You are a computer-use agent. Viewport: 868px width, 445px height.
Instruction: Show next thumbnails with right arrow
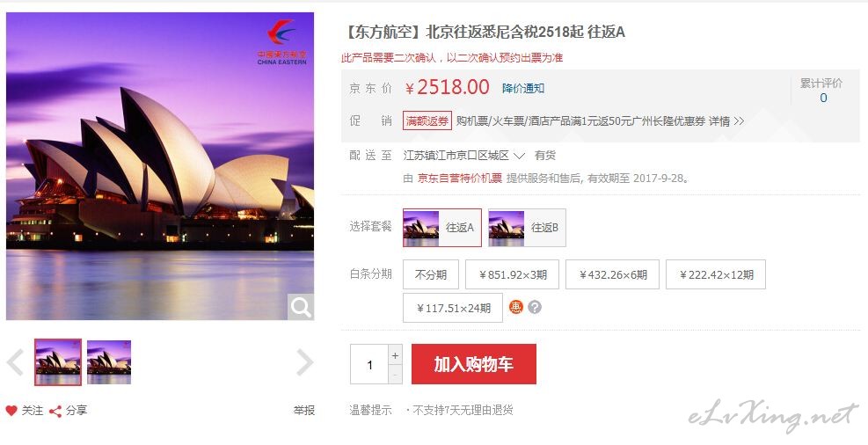pos(305,362)
